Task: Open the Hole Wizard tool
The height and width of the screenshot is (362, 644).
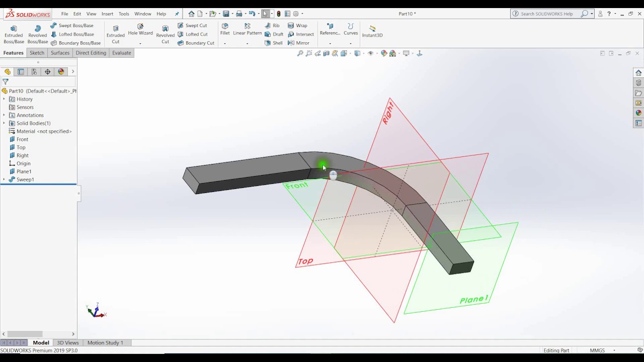Action: tap(140, 30)
